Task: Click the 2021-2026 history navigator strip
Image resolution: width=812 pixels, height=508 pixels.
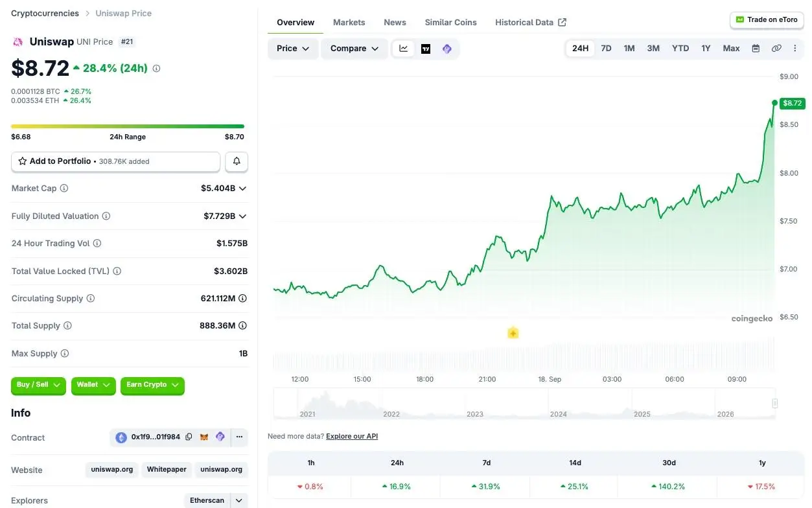Action: [525, 404]
